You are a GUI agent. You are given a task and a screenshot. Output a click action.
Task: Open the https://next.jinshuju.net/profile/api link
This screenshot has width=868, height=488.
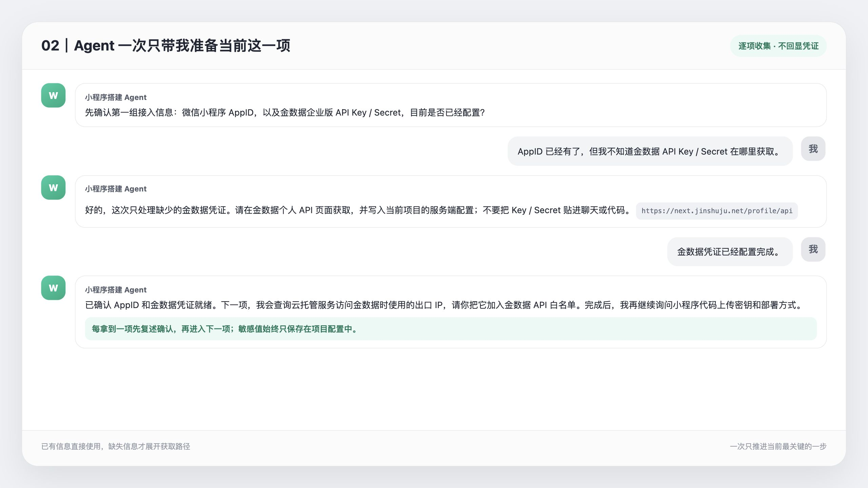(x=717, y=211)
